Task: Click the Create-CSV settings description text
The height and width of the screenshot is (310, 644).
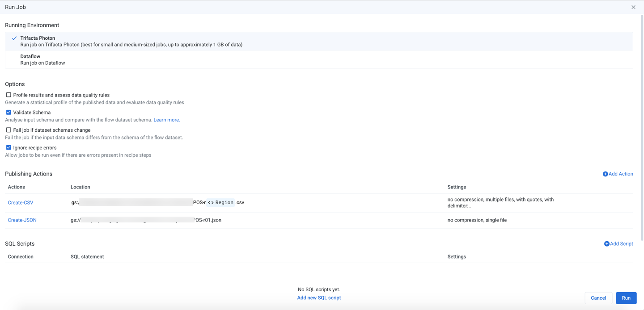Action: tap(500, 203)
